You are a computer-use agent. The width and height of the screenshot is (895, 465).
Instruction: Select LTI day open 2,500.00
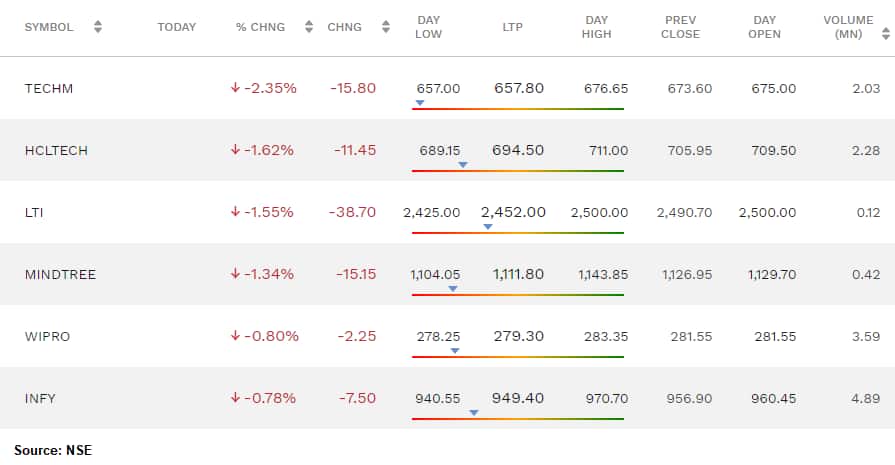(767, 212)
